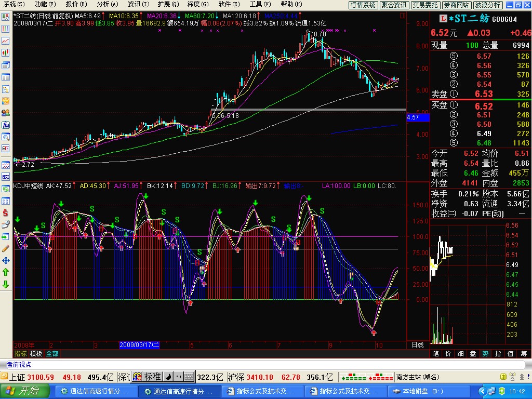Click the orange mail-like sidebar icon
The width and height of the screenshot is (532, 399).
coord(5,101)
